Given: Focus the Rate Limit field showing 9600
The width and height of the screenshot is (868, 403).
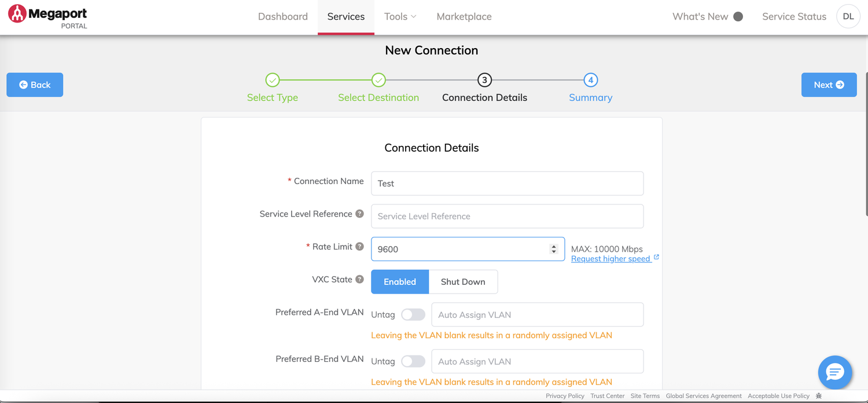Looking at the screenshot, I should [x=468, y=249].
